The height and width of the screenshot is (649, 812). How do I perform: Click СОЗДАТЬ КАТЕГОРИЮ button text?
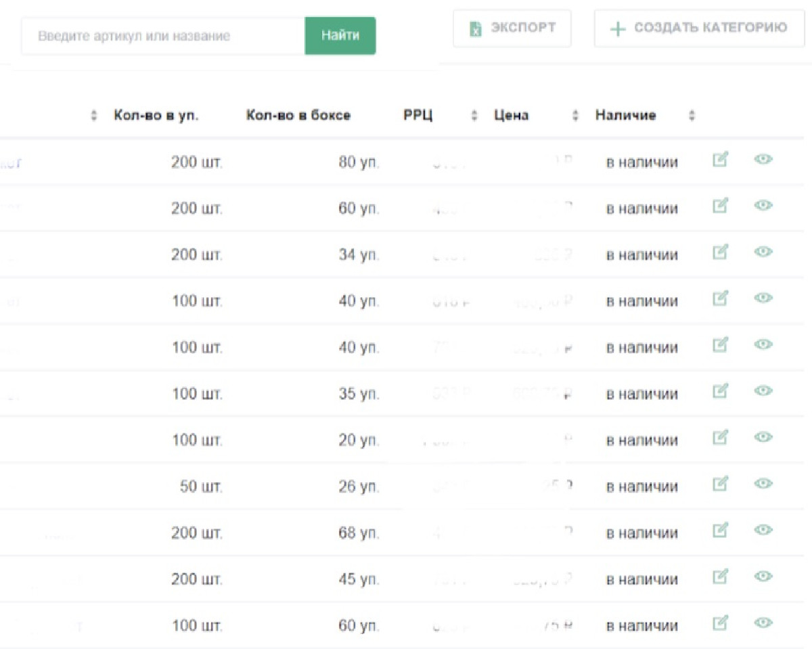pos(710,28)
